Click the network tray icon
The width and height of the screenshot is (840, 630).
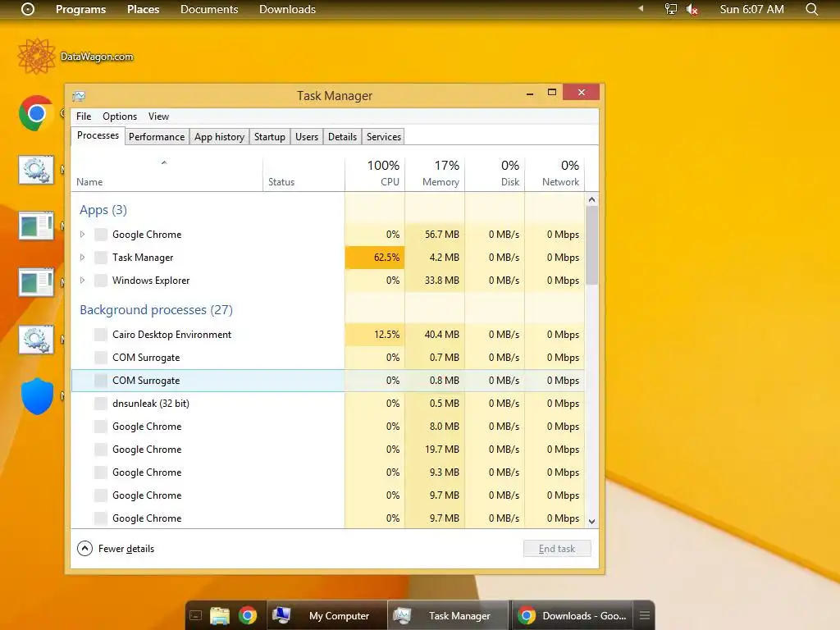671,9
